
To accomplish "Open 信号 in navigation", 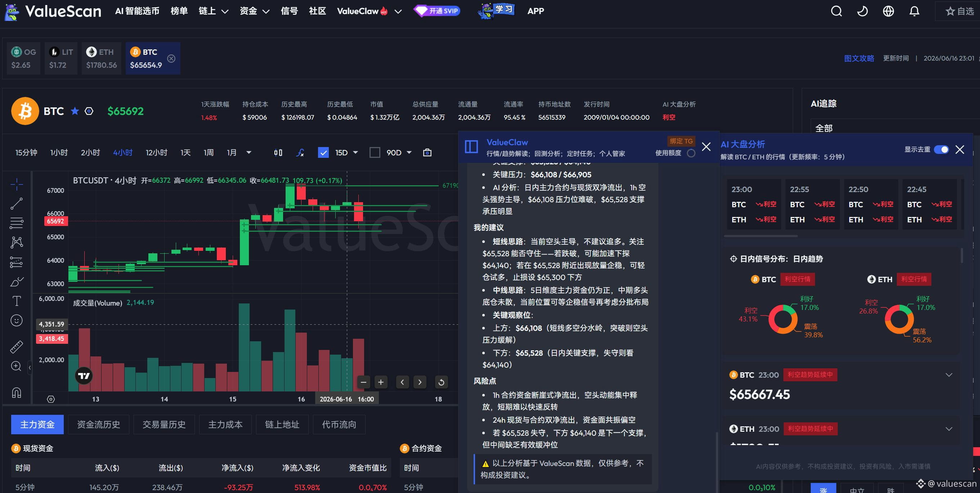I will click(x=289, y=11).
